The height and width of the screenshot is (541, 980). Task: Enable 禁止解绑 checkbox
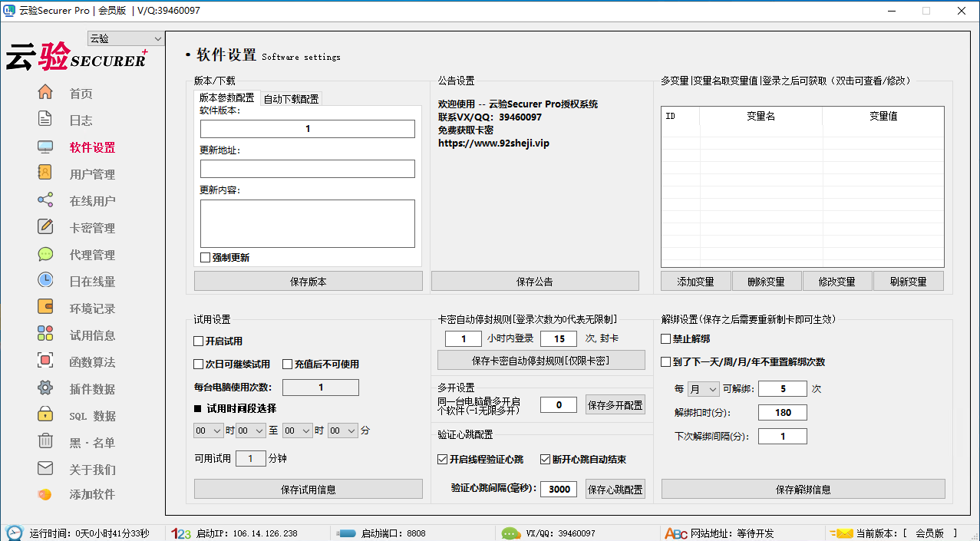pos(666,338)
